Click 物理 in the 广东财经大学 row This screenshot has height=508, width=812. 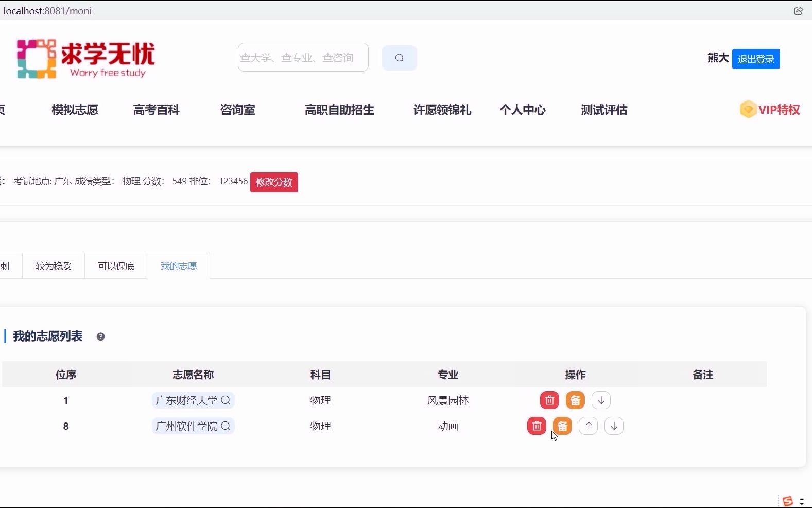[x=320, y=400]
